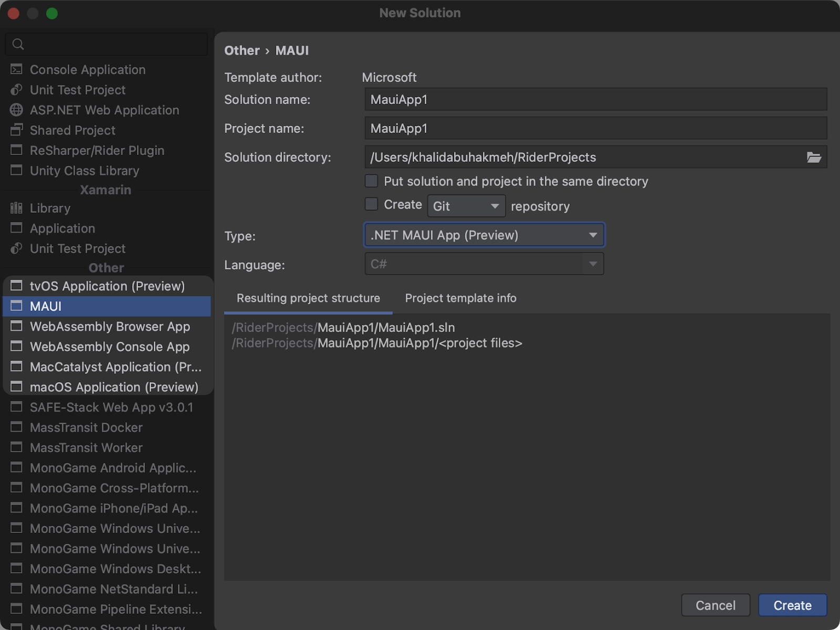Select the MonoGame Android Application template icon
This screenshot has height=630, width=840.
point(16,468)
